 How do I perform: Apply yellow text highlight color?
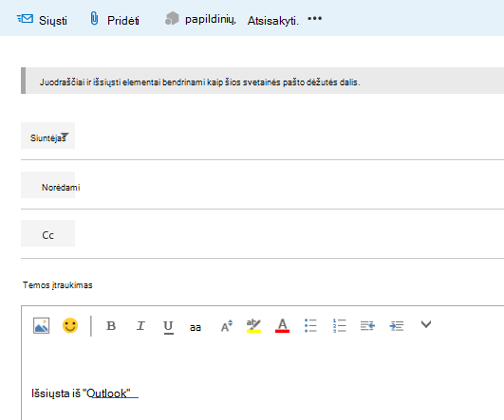pos(253,325)
